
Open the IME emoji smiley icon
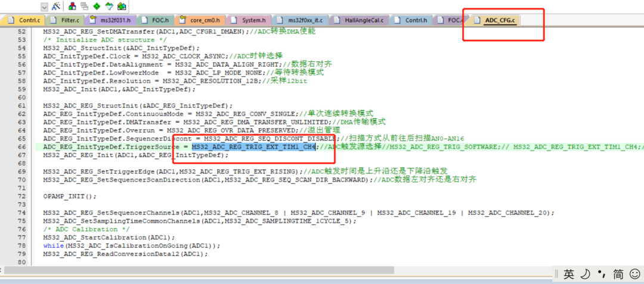tap(635, 274)
